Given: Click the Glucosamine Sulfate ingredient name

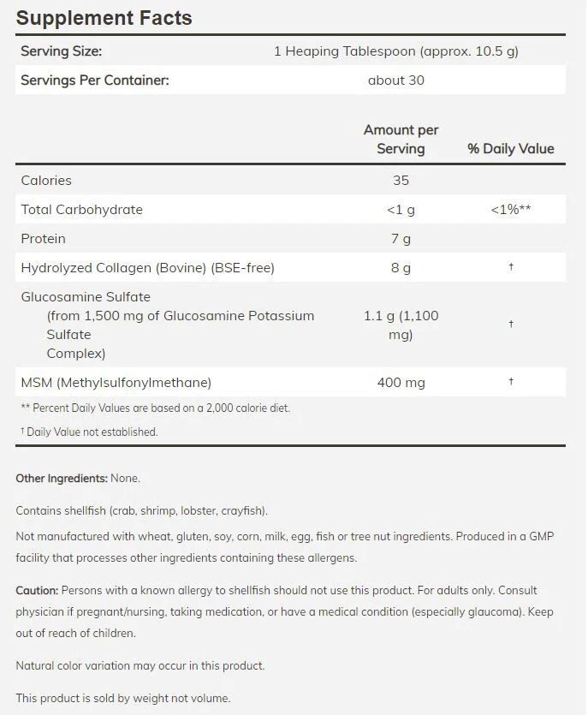Looking at the screenshot, I should click(x=86, y=297).
